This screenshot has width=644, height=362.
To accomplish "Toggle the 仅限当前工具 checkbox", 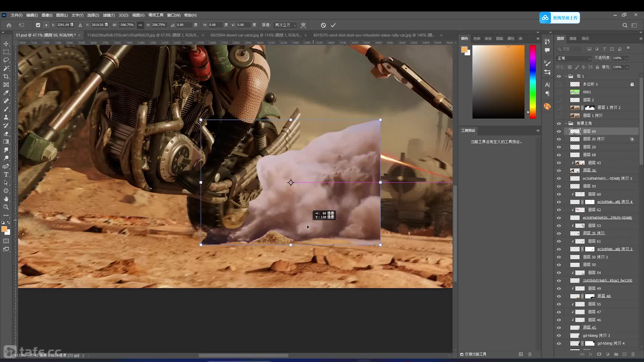I will click(462, 354).
